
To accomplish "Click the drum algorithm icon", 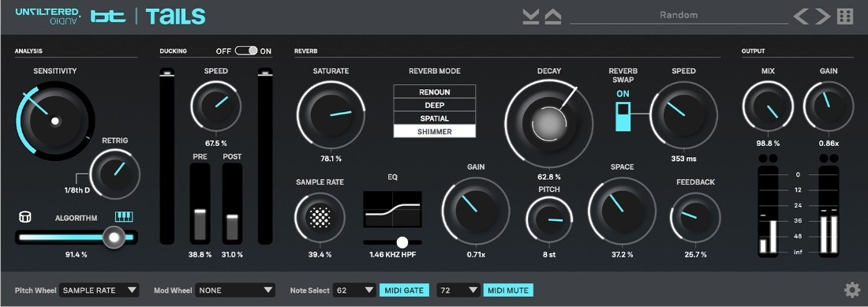I will (24, 217).
